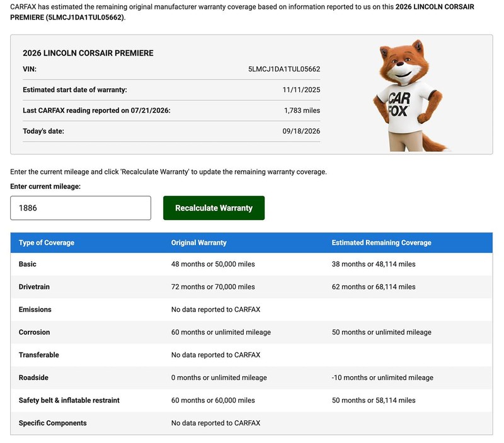The image size is (504, 443).
Task: Click the warranty start date 11/11/2025
Action: [301, 89]
